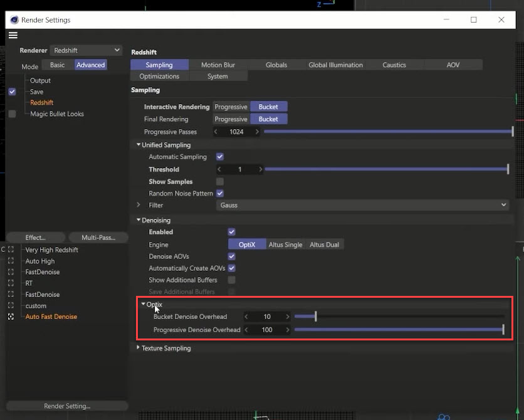Click the Multi-Pass... button

(98, 238)
